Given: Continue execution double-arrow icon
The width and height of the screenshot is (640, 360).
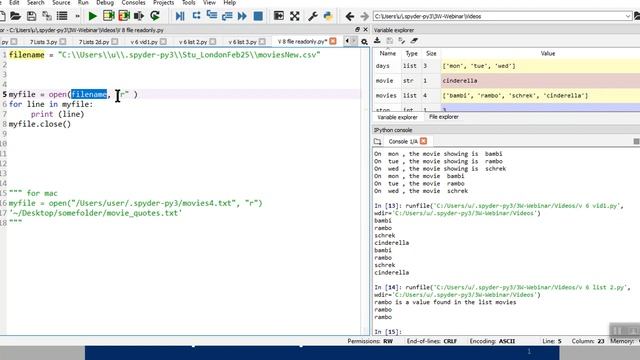Looking at the screenshot, I should pos(242,16).
